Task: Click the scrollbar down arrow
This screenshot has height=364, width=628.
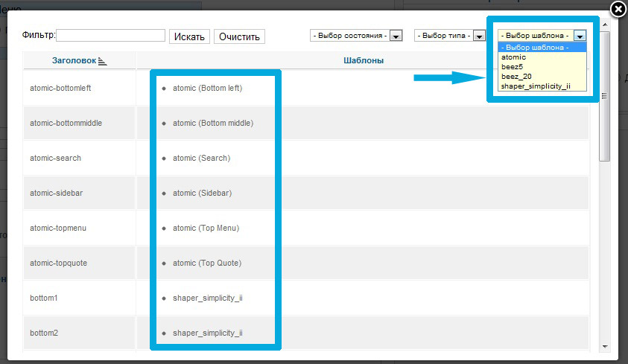Action: pyautogui.click(x=605, y=346)
